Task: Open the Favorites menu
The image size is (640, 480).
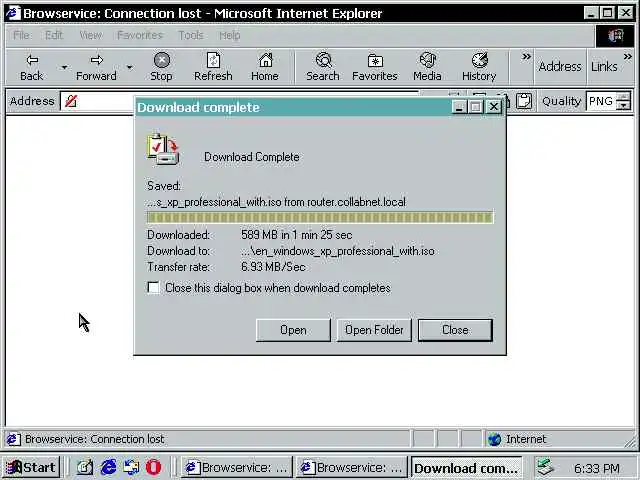Action: (x=140, y=36)
